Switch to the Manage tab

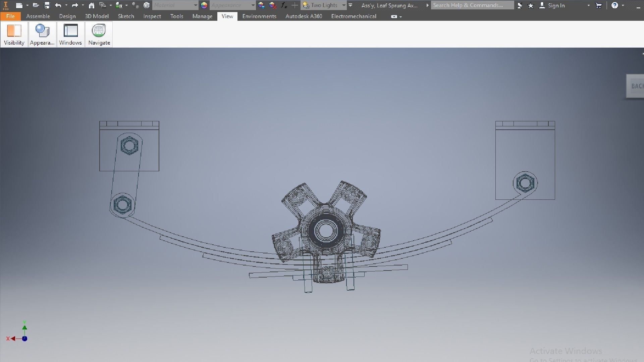point(202,16)
